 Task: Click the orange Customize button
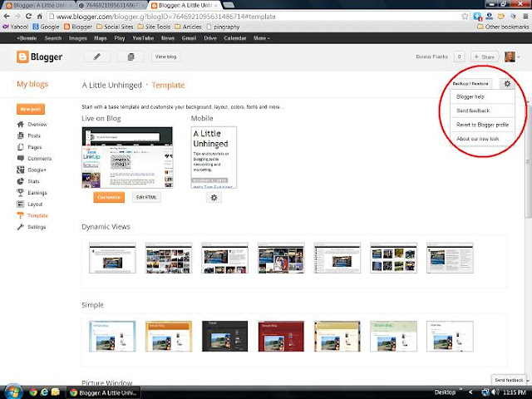tap(109, 198)
